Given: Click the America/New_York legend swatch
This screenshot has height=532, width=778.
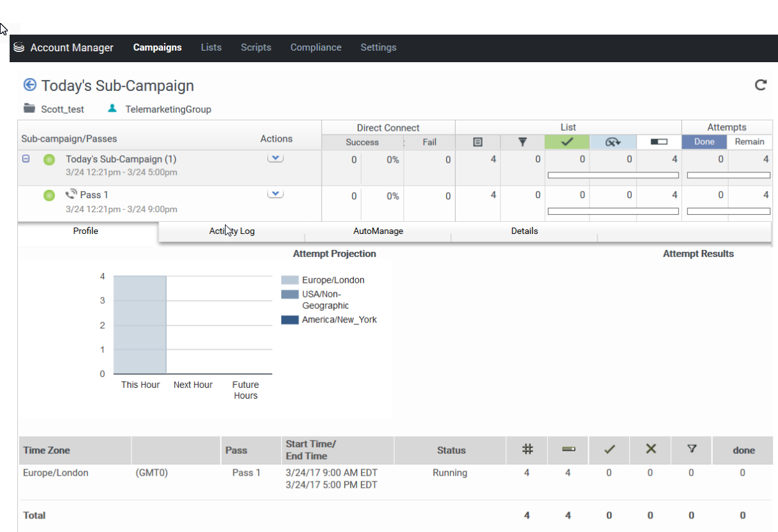Looking at the screenshot, I should tap(290, 320).
